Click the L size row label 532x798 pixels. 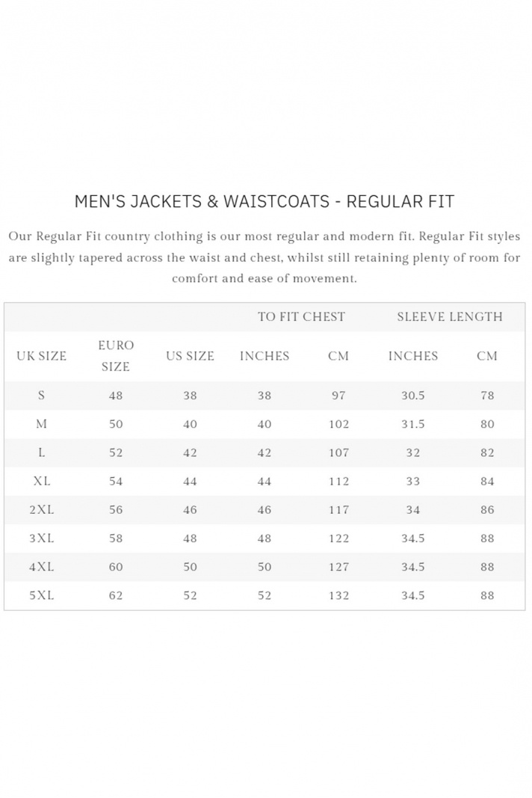coord(42,452)
